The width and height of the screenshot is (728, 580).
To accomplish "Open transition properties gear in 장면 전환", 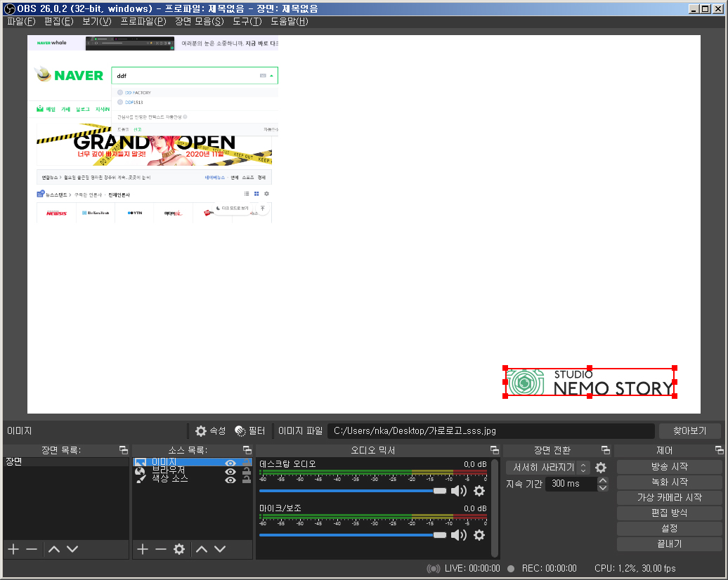I will coord(601,468).
